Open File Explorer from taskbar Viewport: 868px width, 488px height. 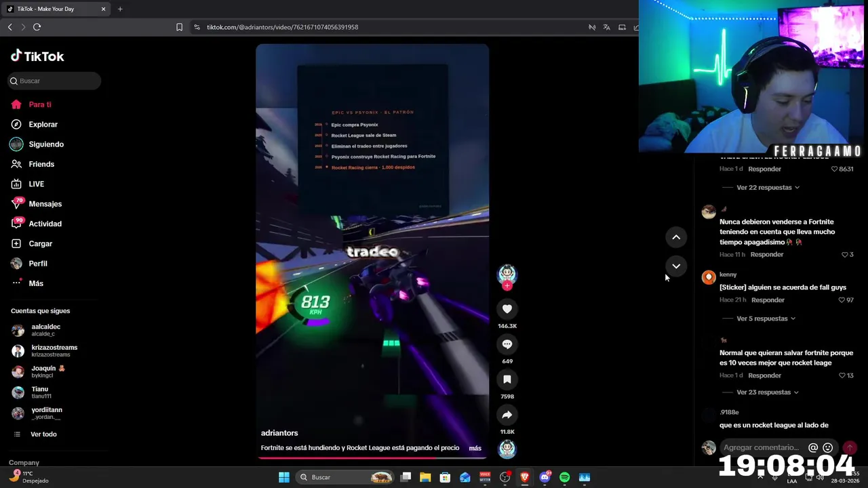click(x=425, y=477)
